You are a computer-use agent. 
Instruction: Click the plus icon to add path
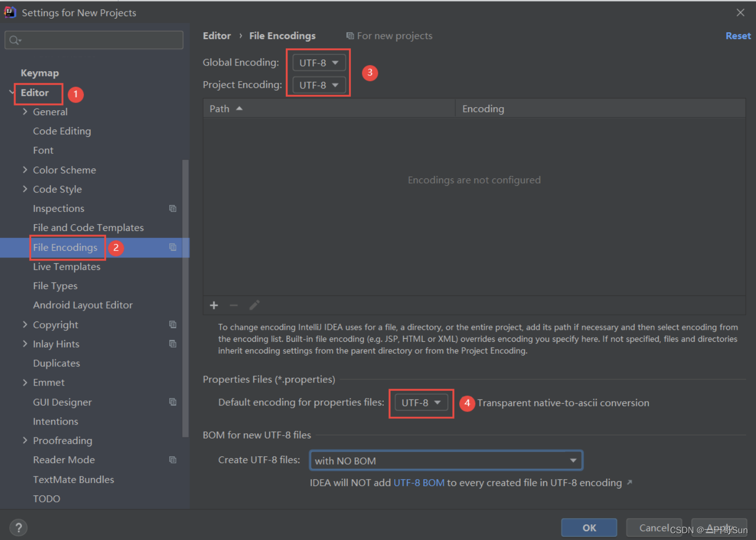pyautogui.click(x=214, y=305)
